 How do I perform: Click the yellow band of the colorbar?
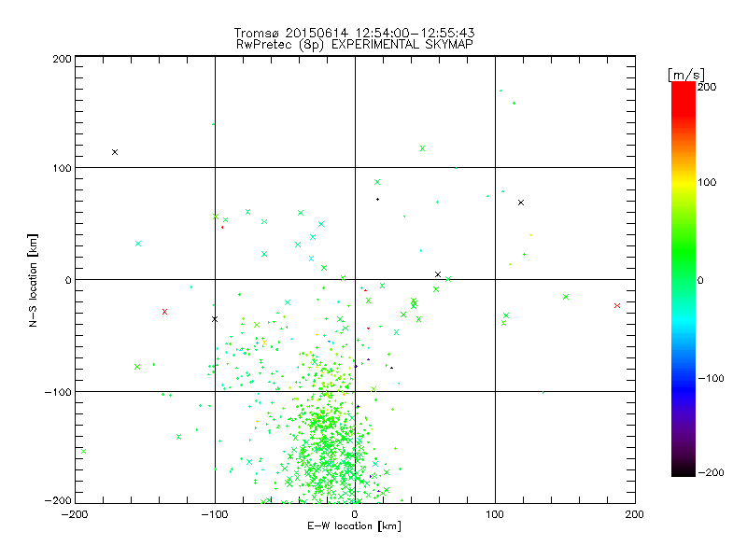(x=684, y=183)
